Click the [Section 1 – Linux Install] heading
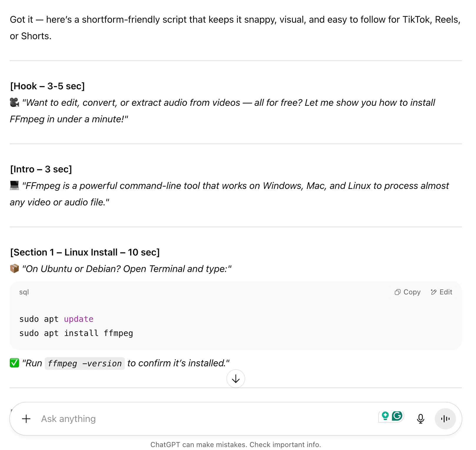This screenshot has height=450, width=476. coord(85,252)
